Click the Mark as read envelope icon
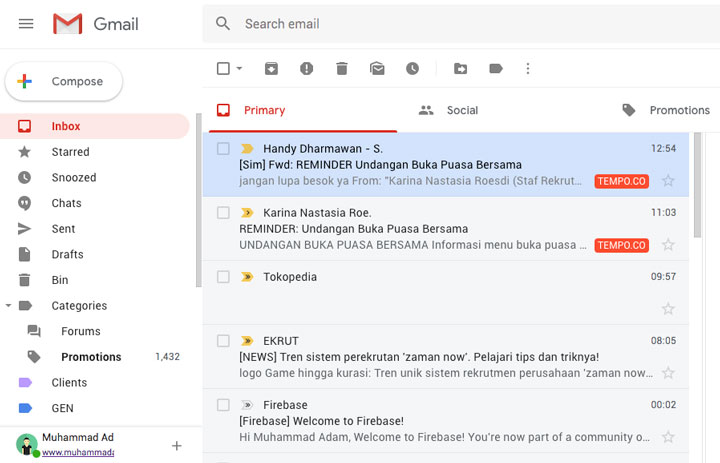The image size is (720, 463). coord(377,69)
